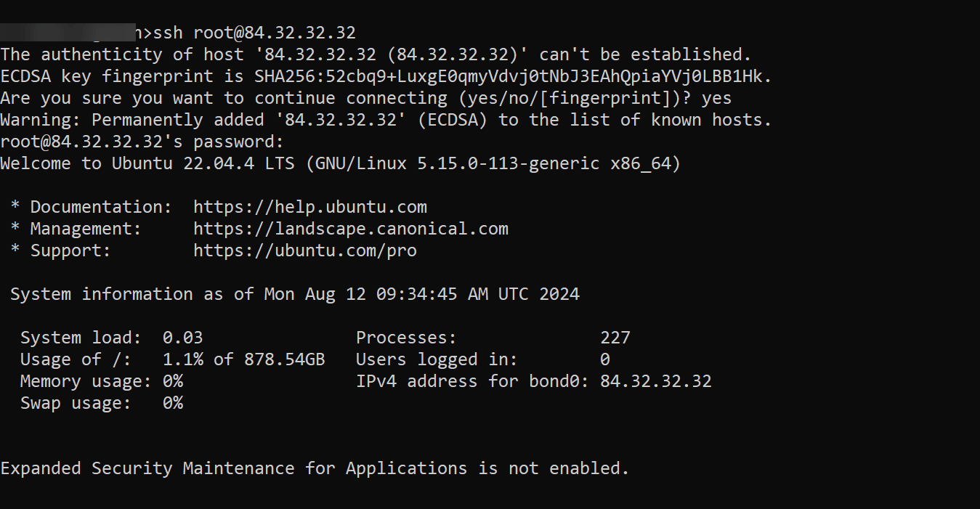Click the typed "yes" response after the prompt

pos(716,98)
